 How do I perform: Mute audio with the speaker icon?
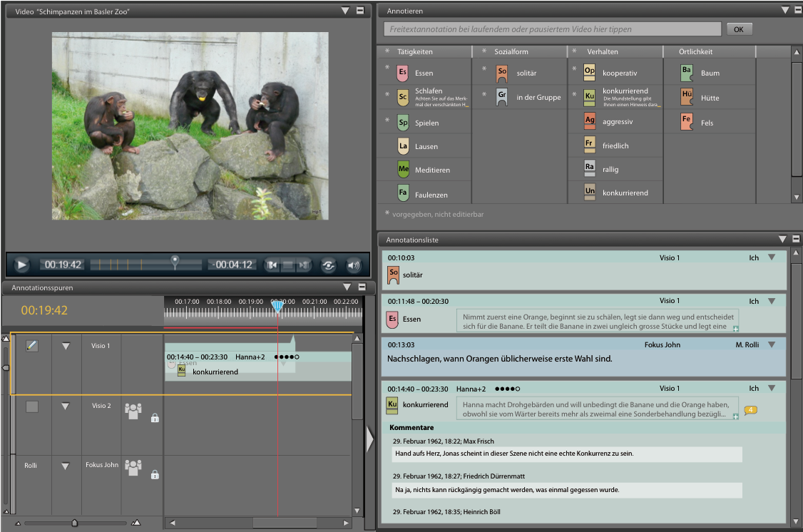tap(354, 265)
